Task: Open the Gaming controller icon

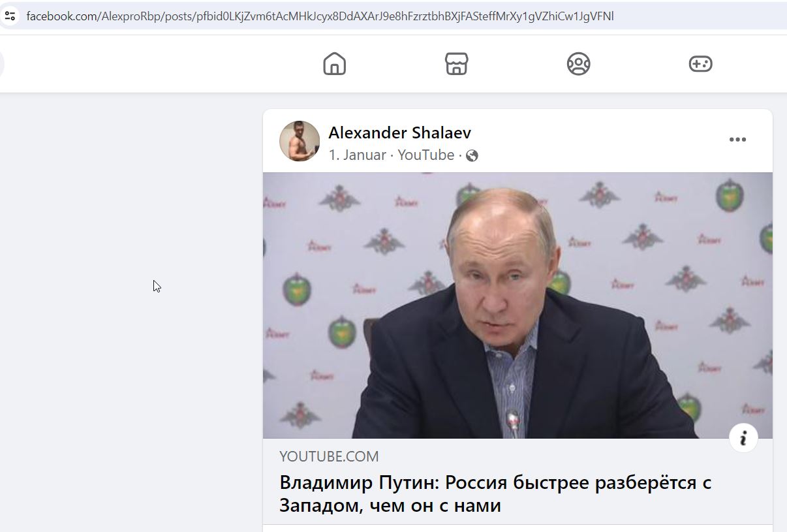Action: pos(700,64)
